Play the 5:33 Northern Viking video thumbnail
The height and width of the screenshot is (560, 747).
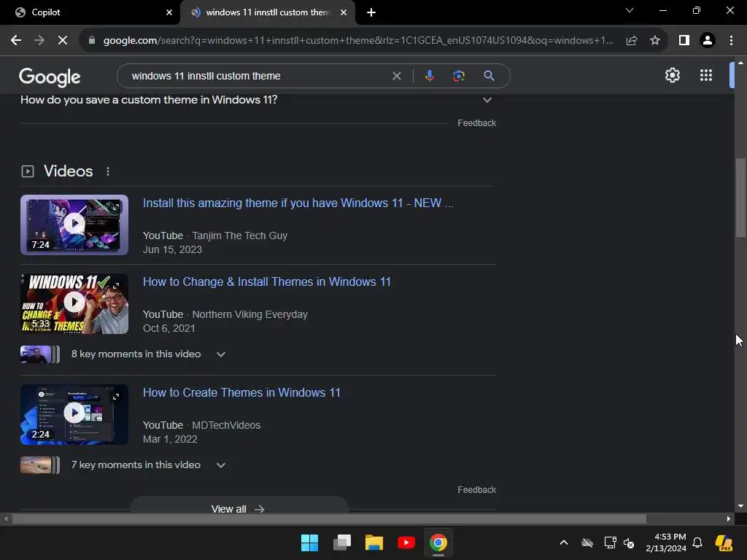[x=74, y=303]
